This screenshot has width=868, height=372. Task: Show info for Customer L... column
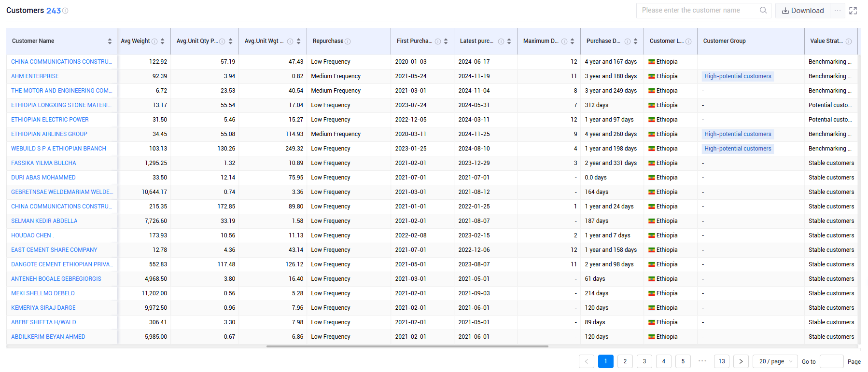tap(688, 41)
